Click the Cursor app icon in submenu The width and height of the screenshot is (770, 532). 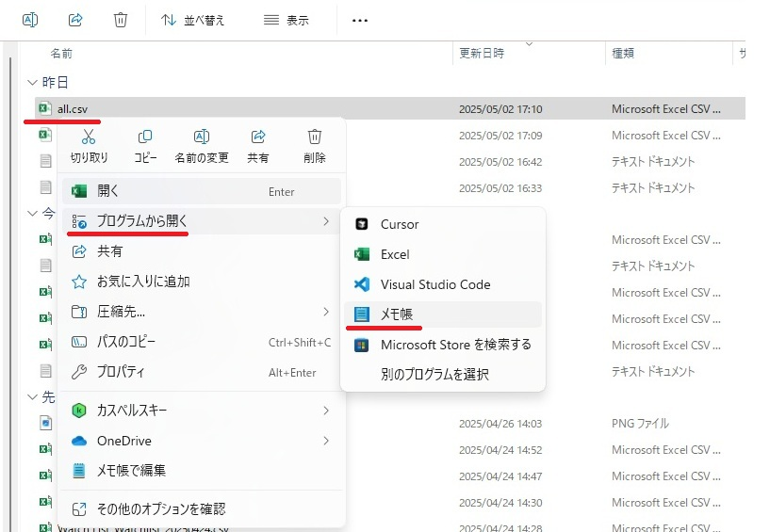click(x=362, y=224)
